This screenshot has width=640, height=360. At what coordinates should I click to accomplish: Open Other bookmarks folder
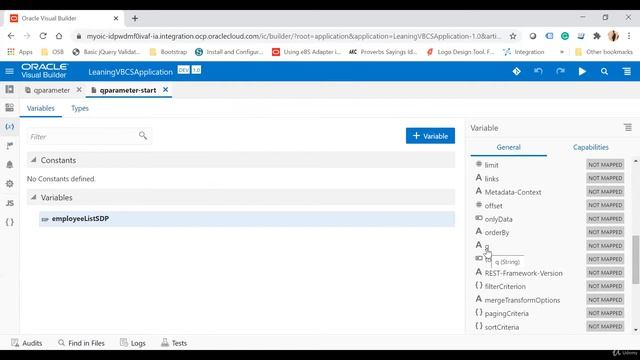click(604, 52)
